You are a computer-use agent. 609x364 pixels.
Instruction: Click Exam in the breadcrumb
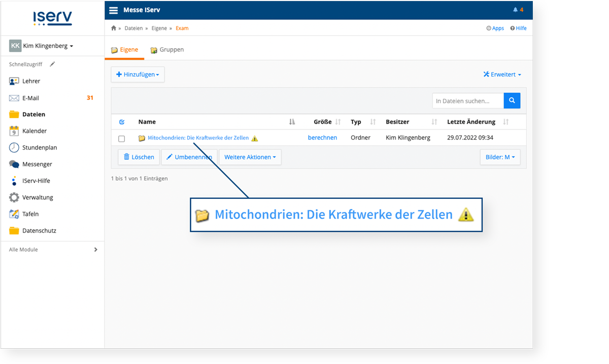pos(182,28)
